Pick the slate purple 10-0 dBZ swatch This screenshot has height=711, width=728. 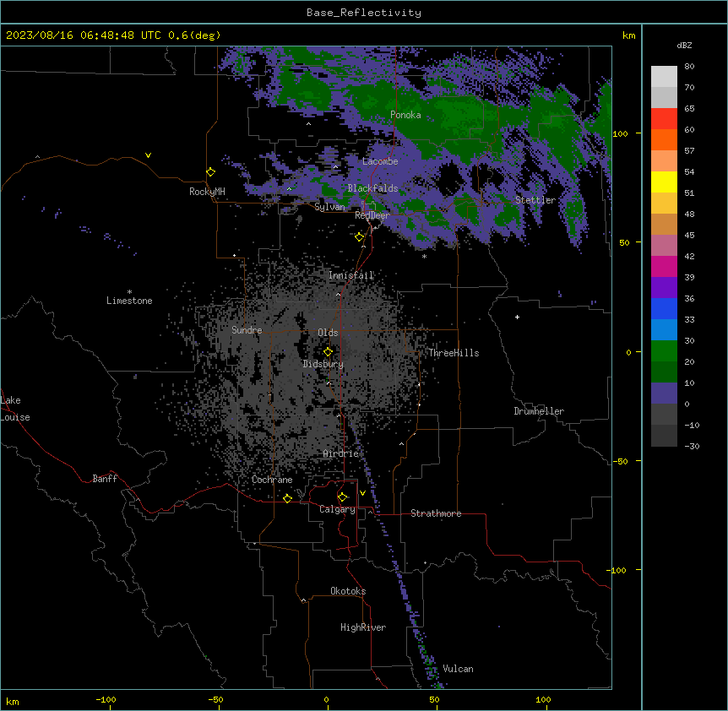point(664,393)
